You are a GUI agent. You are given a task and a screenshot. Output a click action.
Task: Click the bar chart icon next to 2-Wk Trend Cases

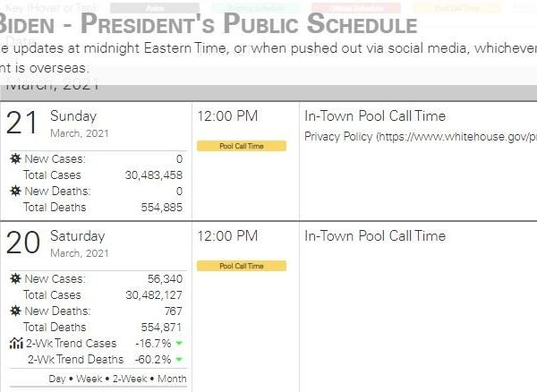(14, 343)
